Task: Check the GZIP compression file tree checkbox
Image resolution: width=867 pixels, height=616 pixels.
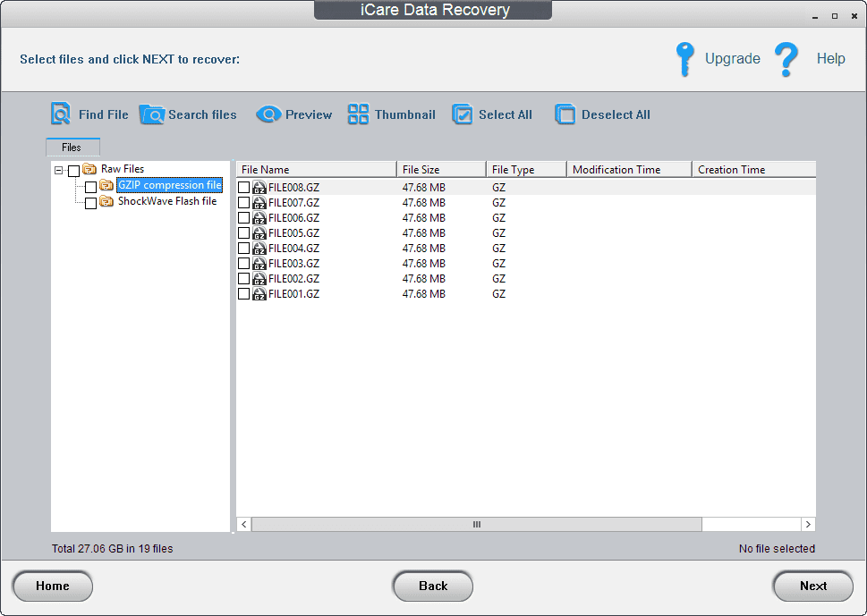Action: 90,187
